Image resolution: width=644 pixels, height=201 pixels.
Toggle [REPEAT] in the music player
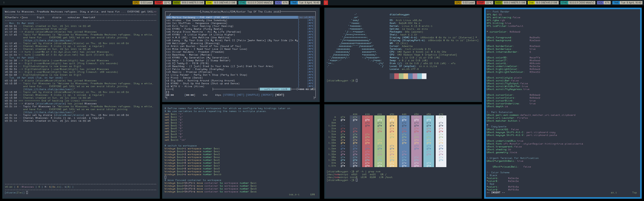point(268,94)
